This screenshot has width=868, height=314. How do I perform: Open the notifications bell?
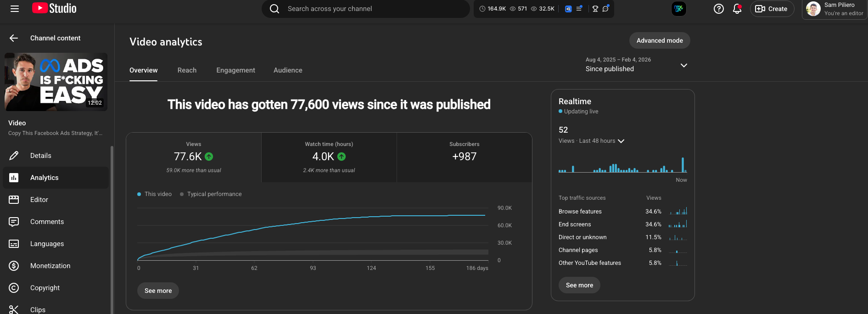click(x=737, y=9)
